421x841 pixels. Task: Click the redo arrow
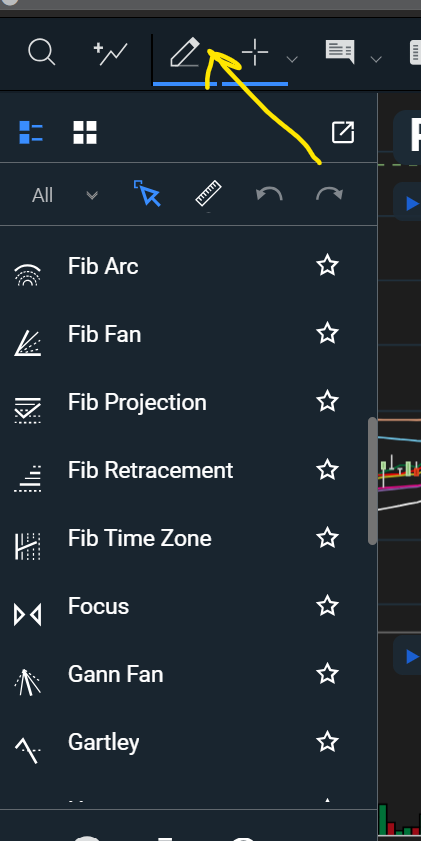tap(329, 194)
